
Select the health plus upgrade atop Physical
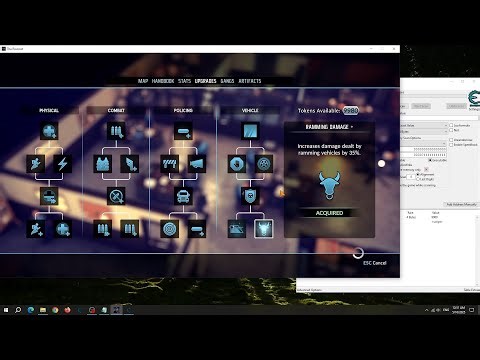(49, 131)
